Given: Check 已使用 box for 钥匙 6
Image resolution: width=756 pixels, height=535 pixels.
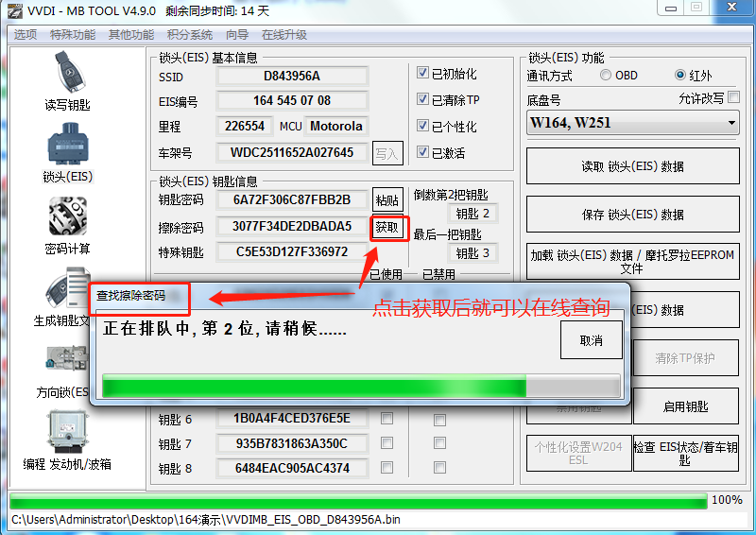Looking at the screenshot, I should point(387,418).
